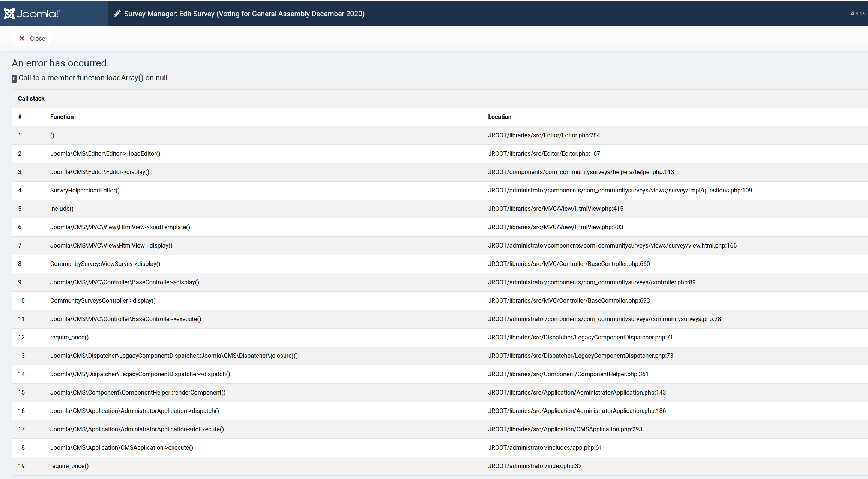Click the An error has occurred heading
Screen dimensions: 868x479
(60, 63)
